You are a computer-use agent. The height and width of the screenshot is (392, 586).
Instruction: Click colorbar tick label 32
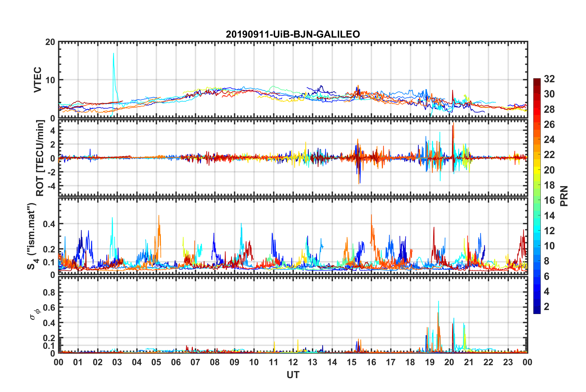coord(549,79)
